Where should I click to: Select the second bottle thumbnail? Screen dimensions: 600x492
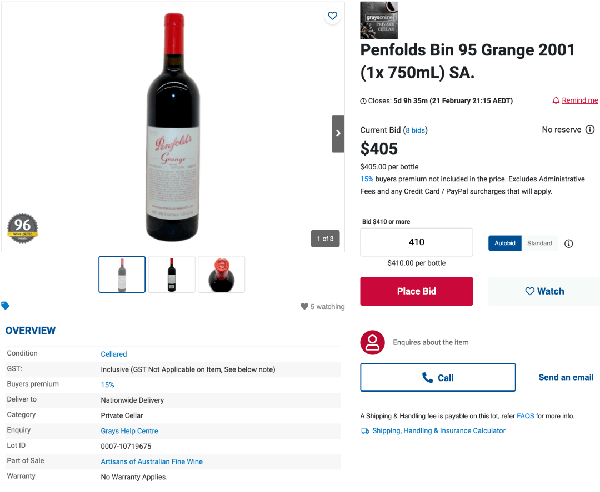(171, 274)
